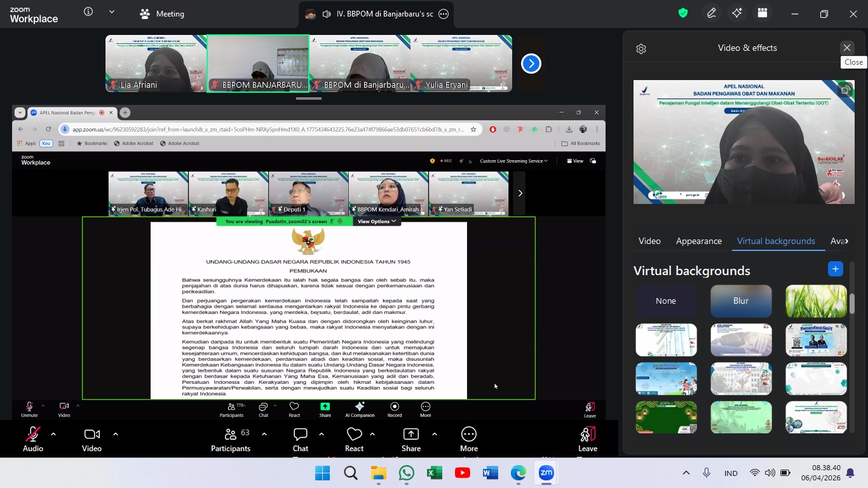The width and height of the screenshot is (868, 488).
Task: Open Video & effects settings gear
Action: coord(641,49)
